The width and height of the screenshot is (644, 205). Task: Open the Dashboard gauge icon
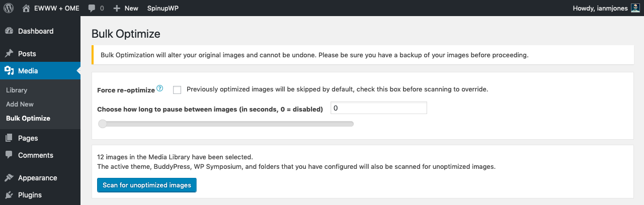(9, 31)
